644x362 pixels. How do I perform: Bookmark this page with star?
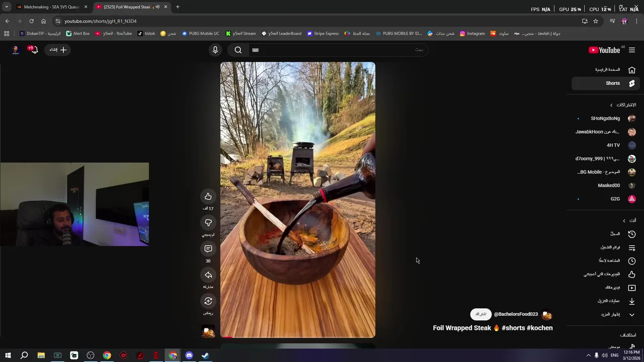click(x=596, y=21)
